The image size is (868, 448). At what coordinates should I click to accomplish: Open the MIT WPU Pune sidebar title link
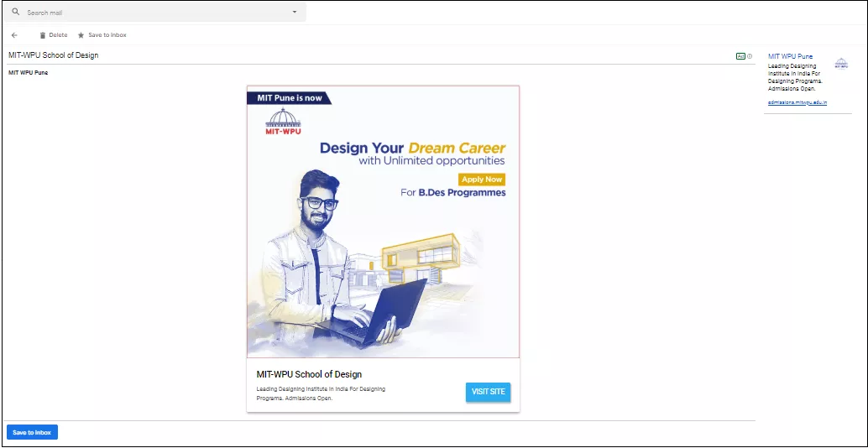pyautogui.click(x=790, y=56)
